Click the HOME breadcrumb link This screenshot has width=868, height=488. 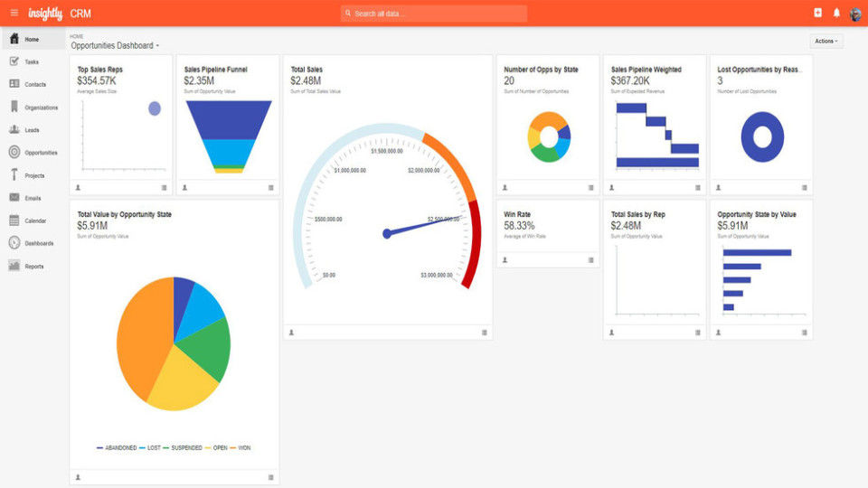(76, 36)
